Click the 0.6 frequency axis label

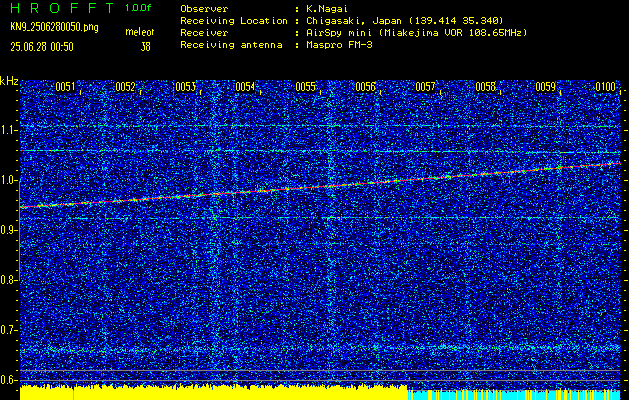(x=8, y=380)
